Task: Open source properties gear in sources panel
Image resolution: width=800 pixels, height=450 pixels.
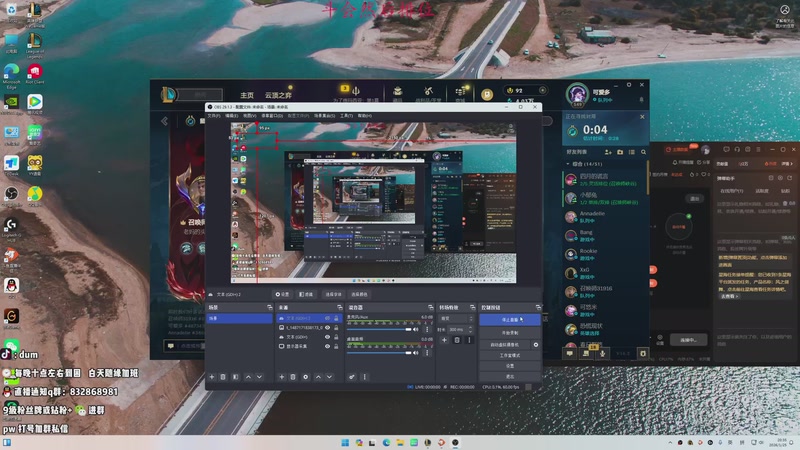Action: coord(305,377)
